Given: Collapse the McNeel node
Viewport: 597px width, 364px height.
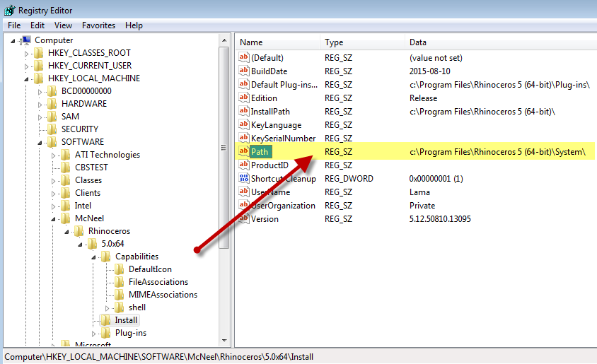Looking at the screenshot, I should [53, 219].
